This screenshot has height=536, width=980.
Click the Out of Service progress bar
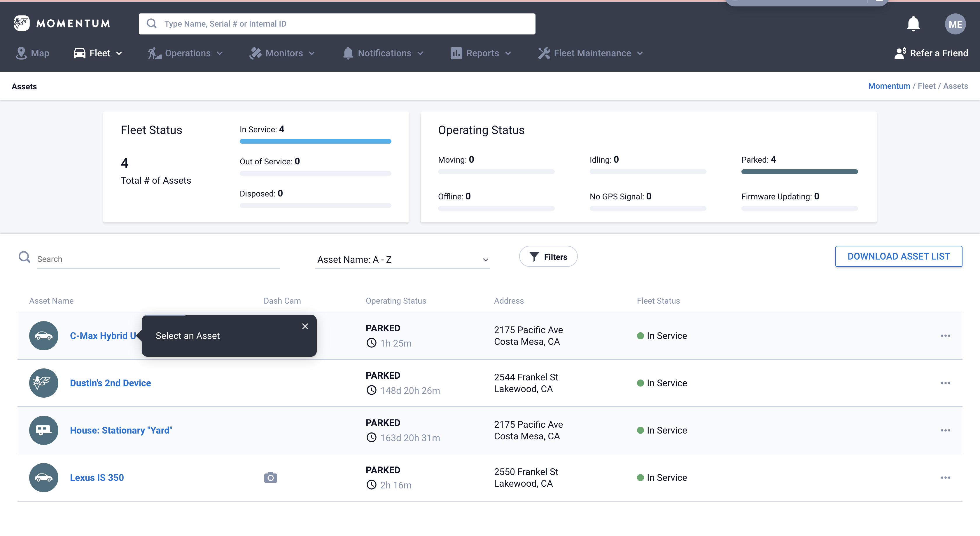[315, 173]
